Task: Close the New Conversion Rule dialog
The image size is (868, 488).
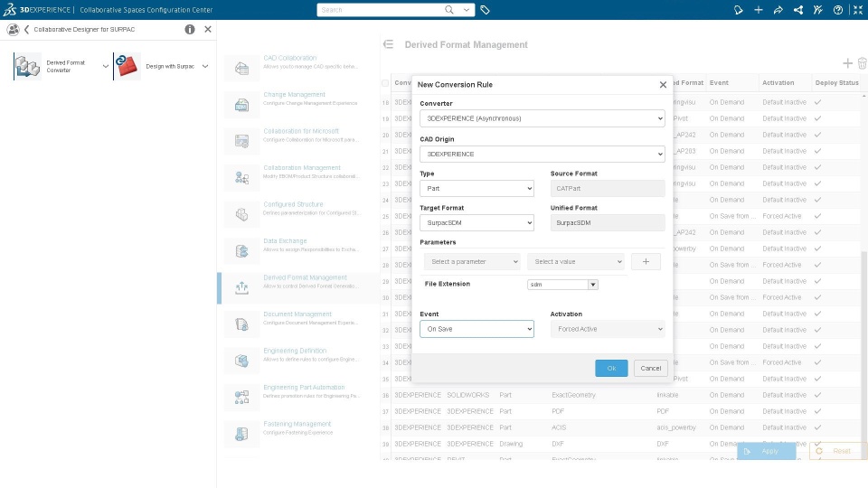Action: (x=663, y=85)
